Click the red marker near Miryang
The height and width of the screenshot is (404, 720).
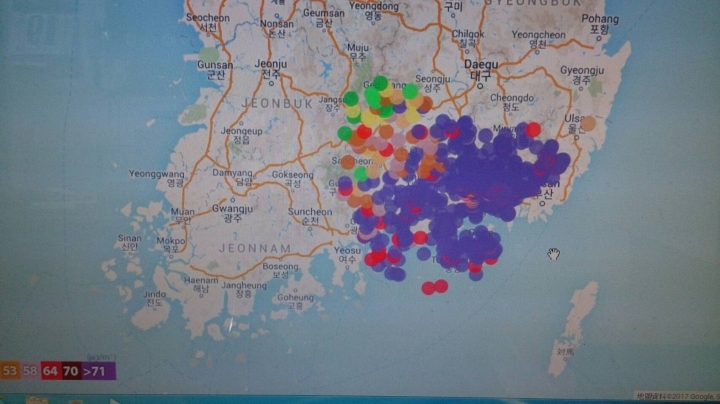point(533,130)
